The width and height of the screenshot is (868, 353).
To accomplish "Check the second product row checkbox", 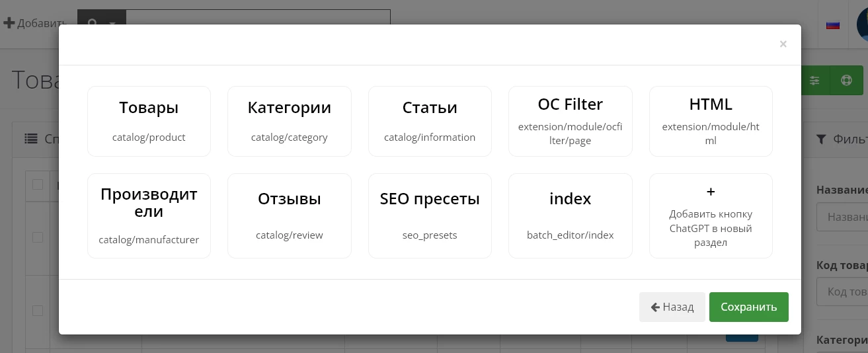I will click(38, 310).
